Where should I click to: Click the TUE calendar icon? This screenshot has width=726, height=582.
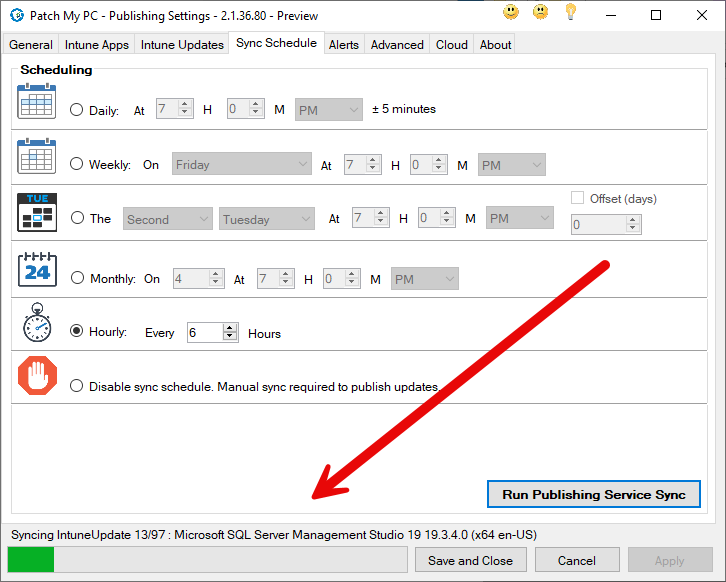pyautogui.click(x=37, y=212)
